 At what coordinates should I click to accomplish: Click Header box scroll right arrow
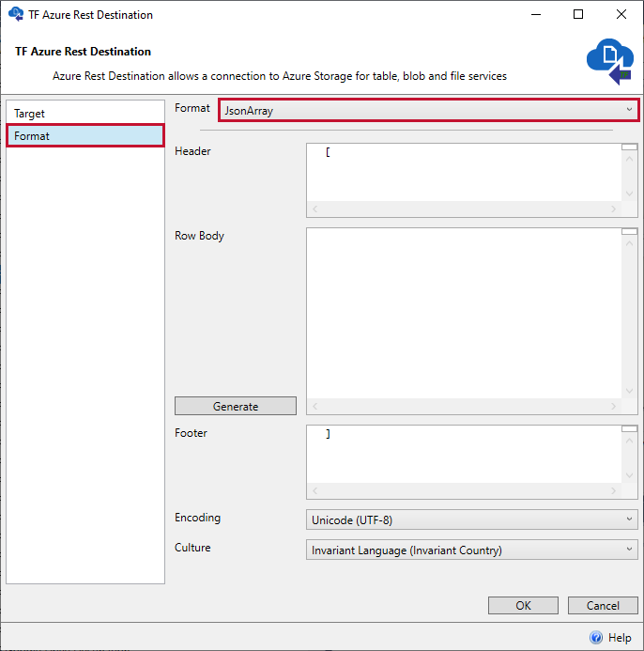coord(613,209)
